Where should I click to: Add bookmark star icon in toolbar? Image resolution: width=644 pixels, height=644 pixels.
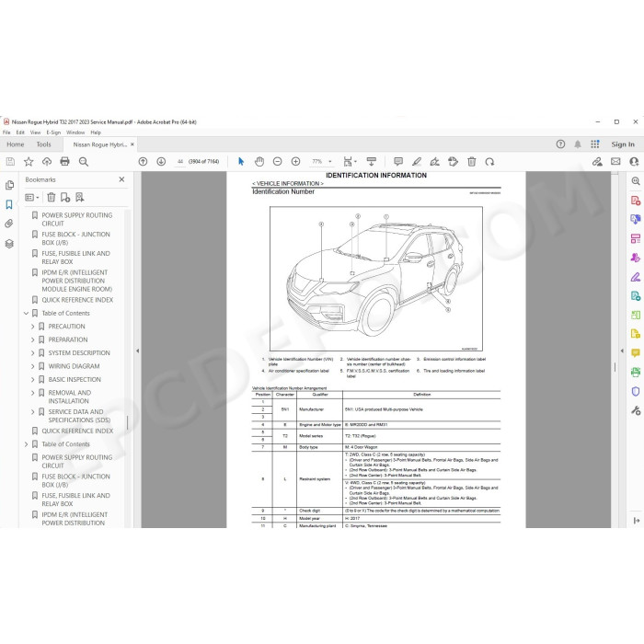click(29, 161)
